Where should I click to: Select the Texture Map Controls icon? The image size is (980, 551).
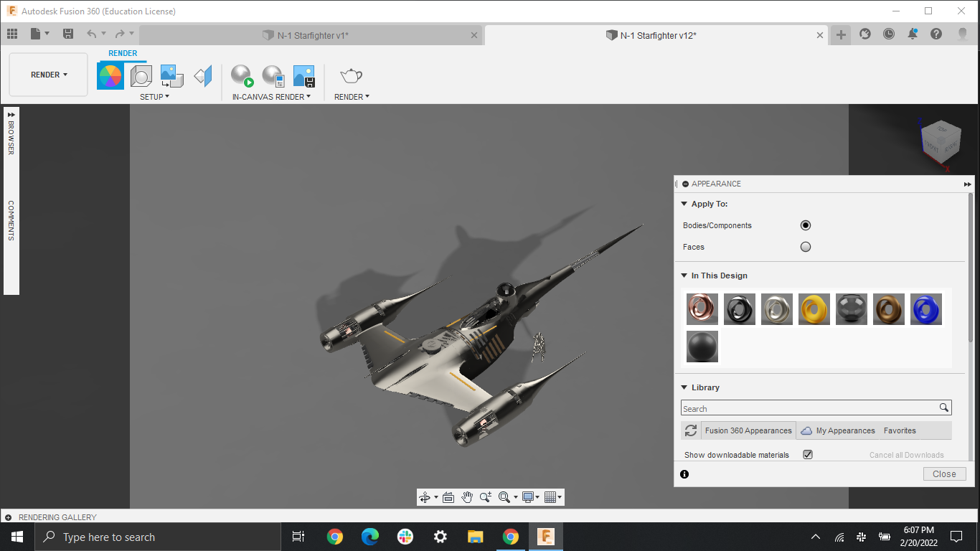(171, 75)
